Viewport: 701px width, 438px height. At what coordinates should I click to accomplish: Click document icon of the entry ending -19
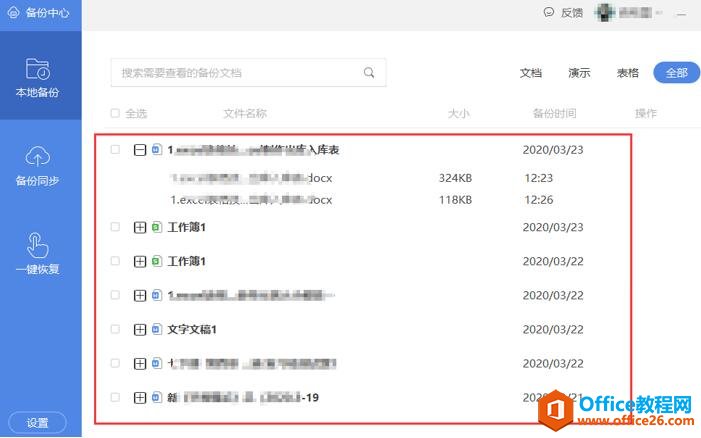pyautogui.click(x=156, y=397)
